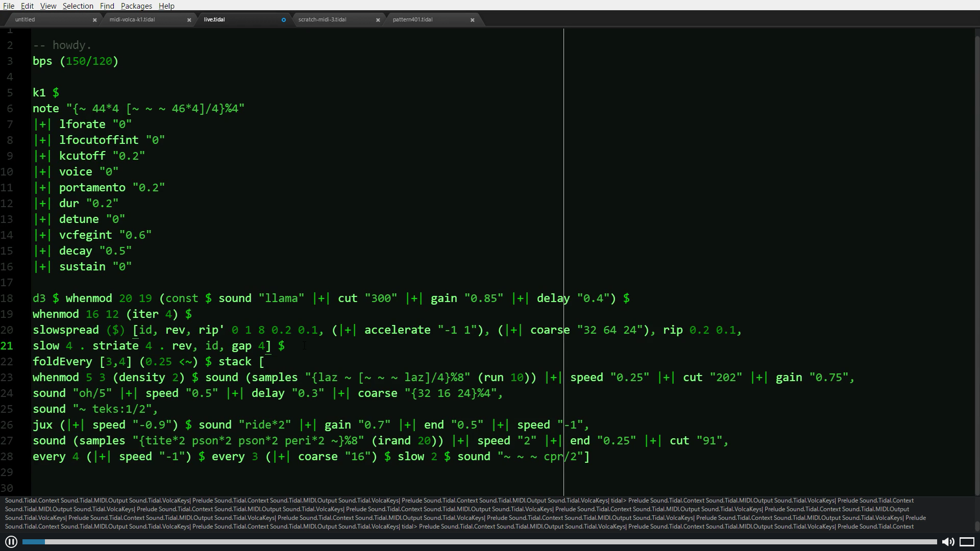Close the pattern401.tidal tab
The height and width of the screenshot is (551, 980).
coord(472,20)
